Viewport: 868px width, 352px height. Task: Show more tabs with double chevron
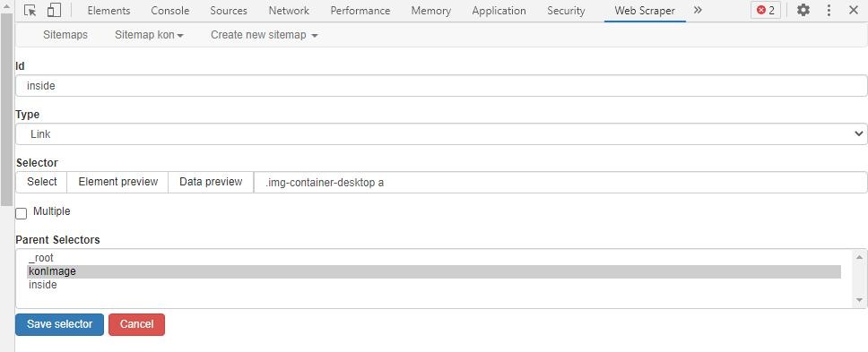coord(698,10)
